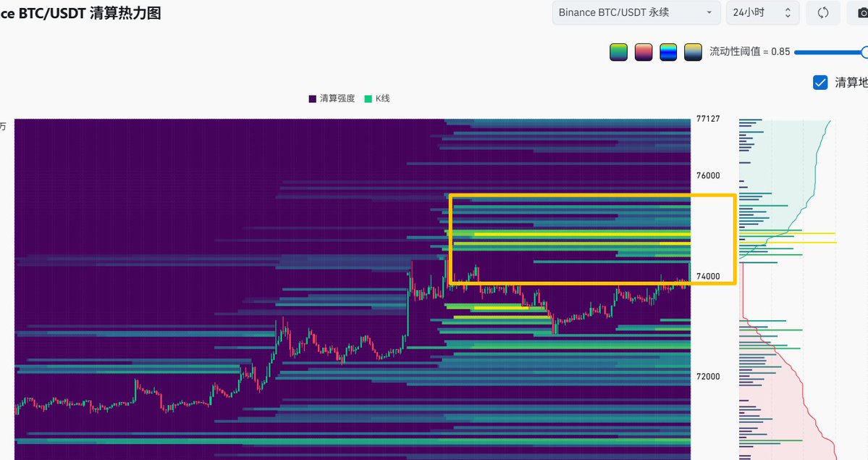Click the dropdown arrow of trading pair selector
Viewport: 868px width, 460px height.
(x=709, y=13)
